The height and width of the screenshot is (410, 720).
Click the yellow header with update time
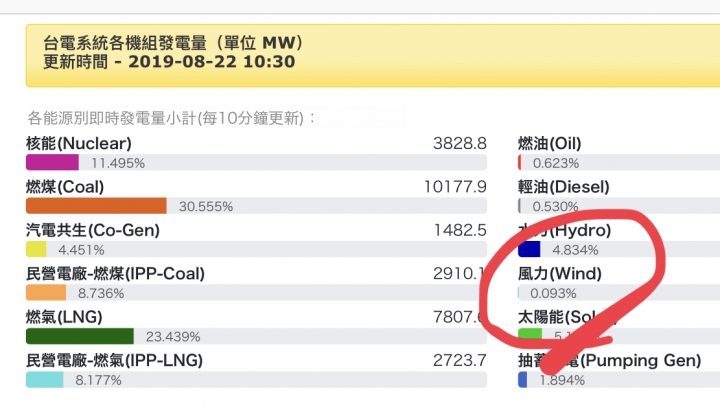click(373, 56)
